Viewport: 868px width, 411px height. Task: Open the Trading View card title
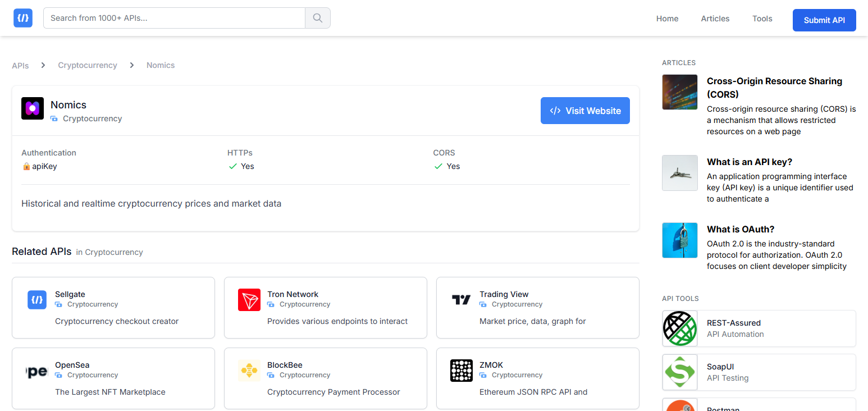coord(504,294)
